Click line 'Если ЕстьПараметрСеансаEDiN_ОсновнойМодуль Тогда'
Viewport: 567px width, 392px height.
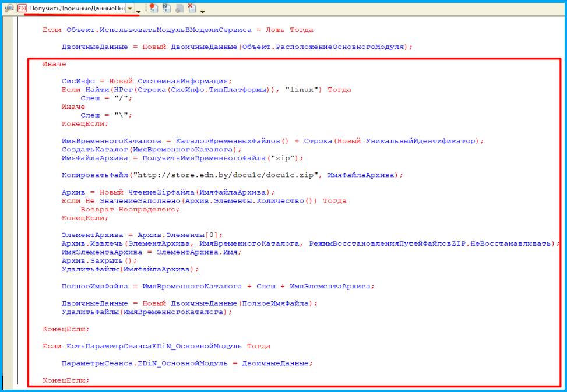coord(156,347)
